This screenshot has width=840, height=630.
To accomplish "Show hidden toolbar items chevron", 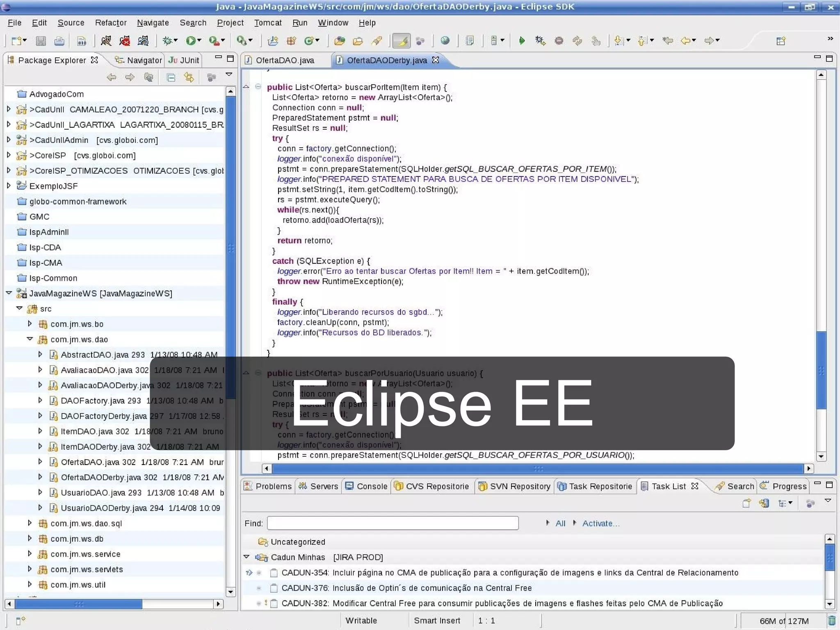I will [830, 39].
